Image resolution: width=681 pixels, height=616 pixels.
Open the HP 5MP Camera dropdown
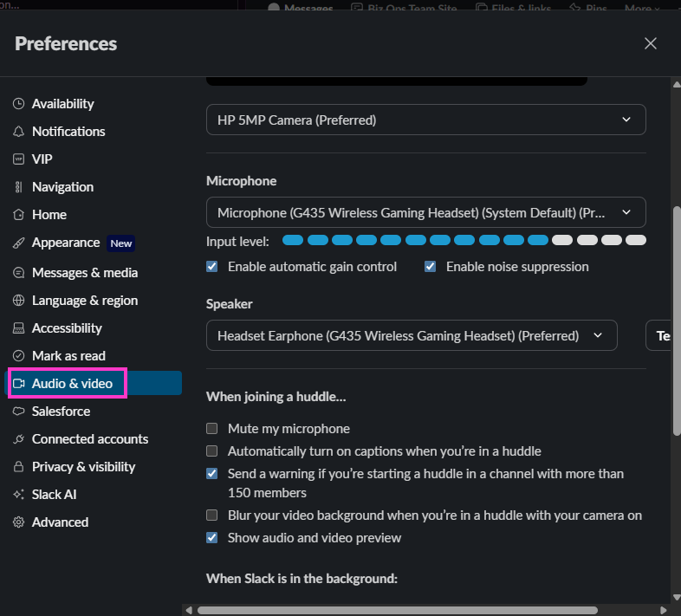[425, 120]
